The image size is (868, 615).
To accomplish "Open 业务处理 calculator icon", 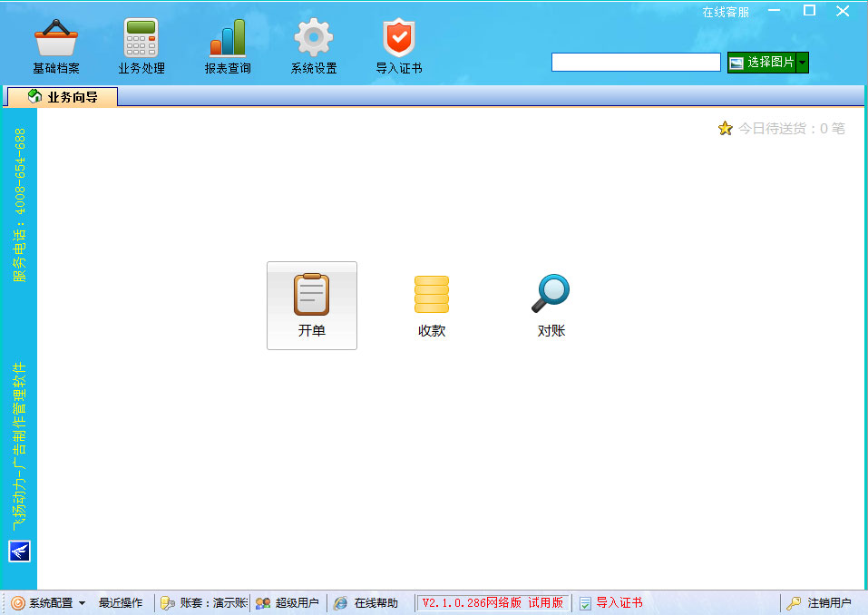I will click(x=141, y=40).
